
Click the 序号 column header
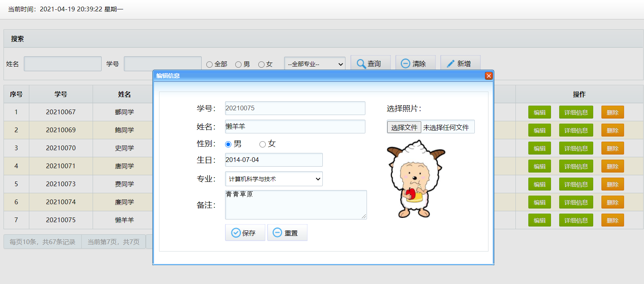(16, 94)
